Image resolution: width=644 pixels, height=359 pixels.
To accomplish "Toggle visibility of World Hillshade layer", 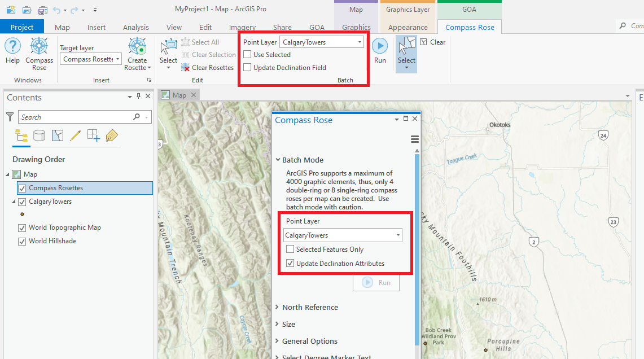I will tap(21, 241).
